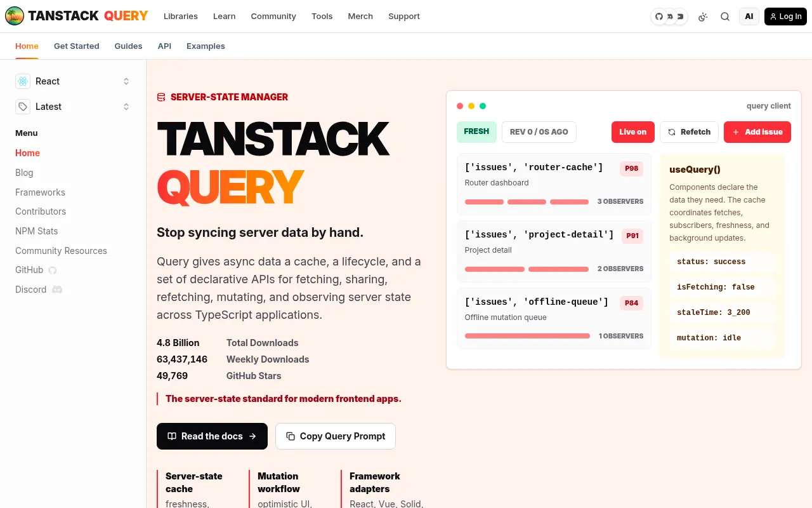Click the database icon near Server-State Manager
Image resolution: width=812 pixels, height=508 pixels.
161,97
